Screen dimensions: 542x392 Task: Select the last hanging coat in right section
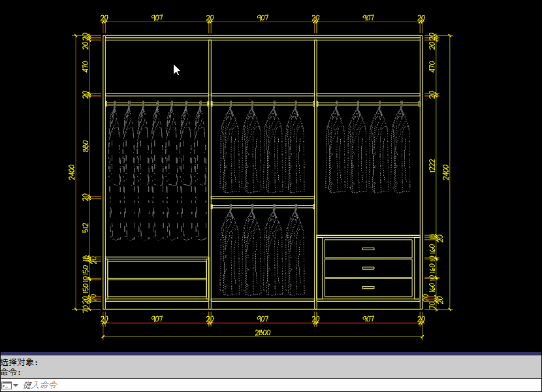coord(400,150)
